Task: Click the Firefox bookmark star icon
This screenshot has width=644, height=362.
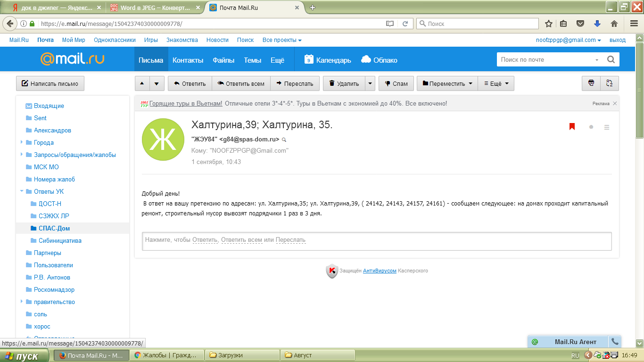Action: click(x=549, y=24)
